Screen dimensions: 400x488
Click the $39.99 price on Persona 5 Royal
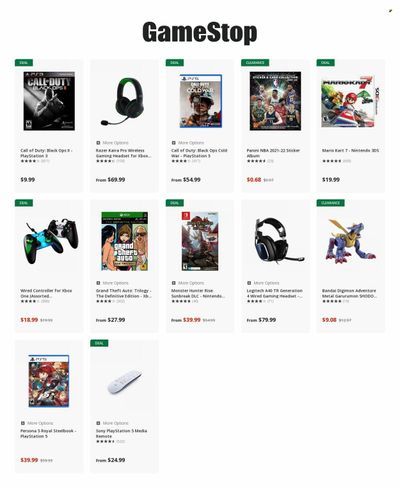click(x=29, y=460)
